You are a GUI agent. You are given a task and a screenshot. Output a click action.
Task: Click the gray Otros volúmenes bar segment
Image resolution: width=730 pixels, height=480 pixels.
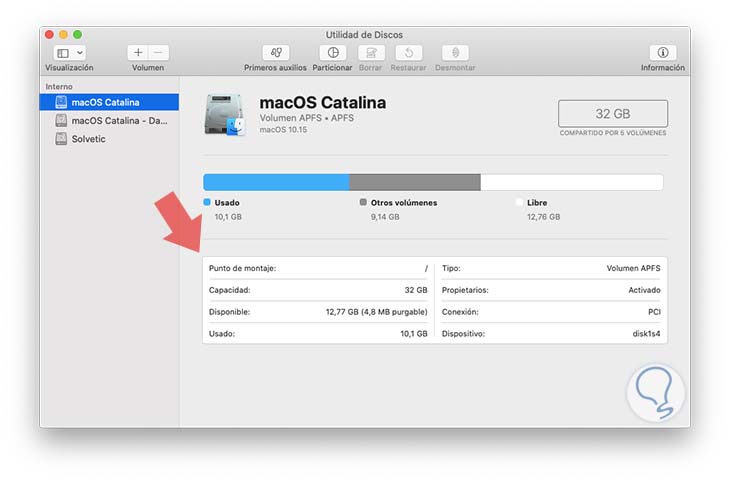pyautogui.click(x=415, y=182)
